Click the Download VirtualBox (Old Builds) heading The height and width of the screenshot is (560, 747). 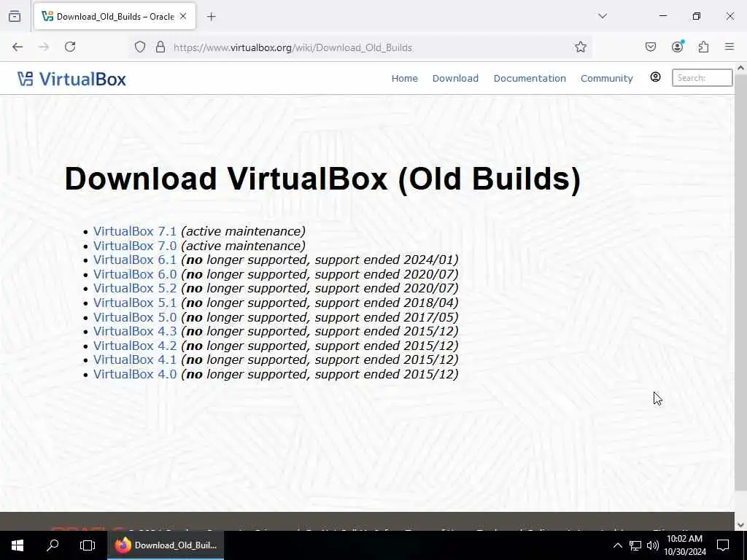click(322, 179)
